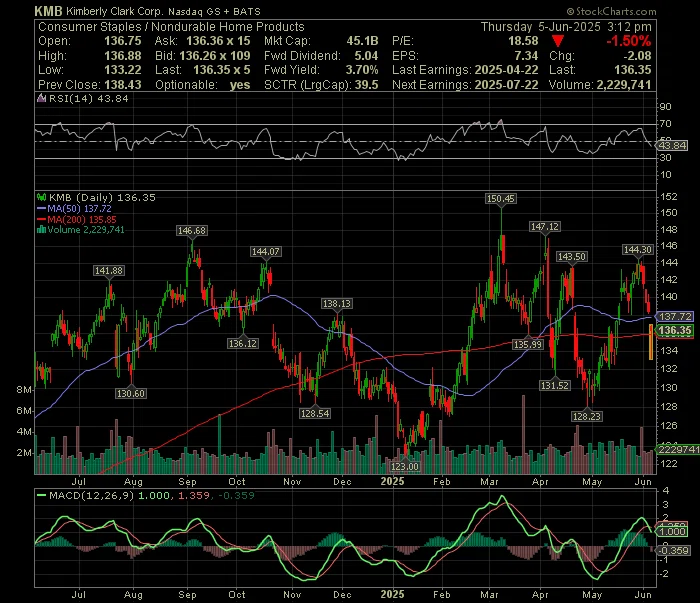
Task: Click the SCTR (LrgCap) 39.5 value
Action: pyautogui.click(x=367, y=85)
